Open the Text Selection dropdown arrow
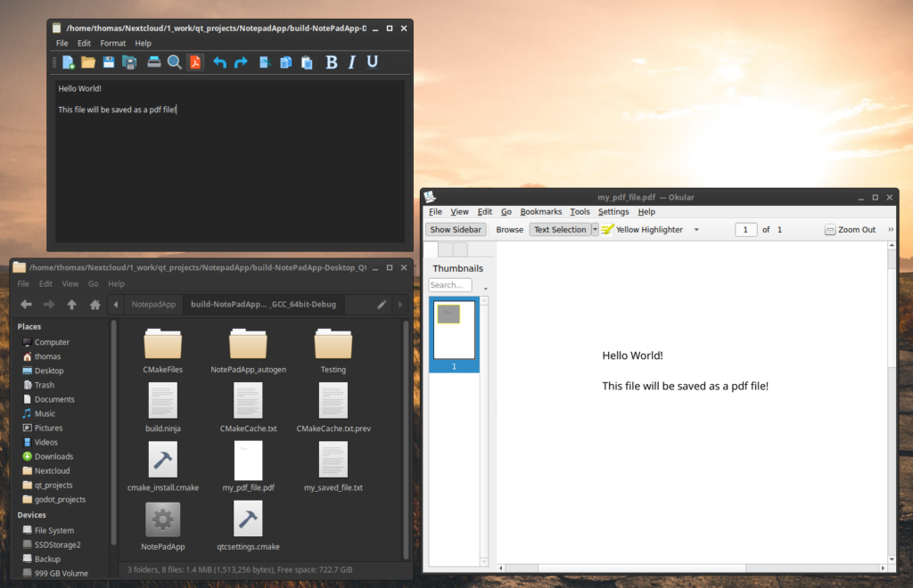Image resolution: width=913 pixels, height=588 pixels. point(595,230)
